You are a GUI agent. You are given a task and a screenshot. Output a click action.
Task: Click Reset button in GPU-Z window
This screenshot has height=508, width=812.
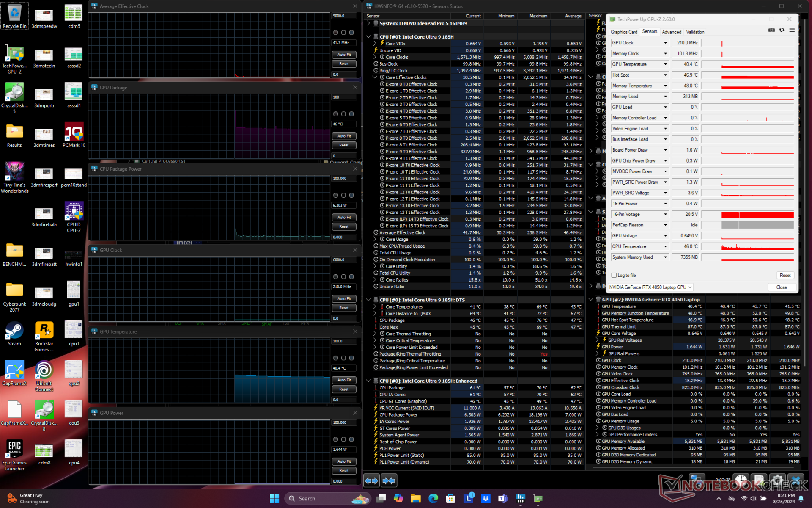tap(785, 275)
